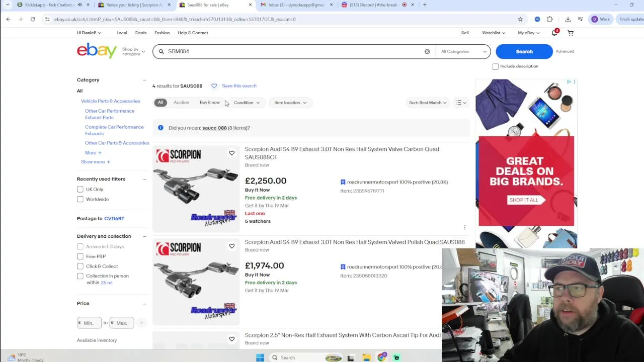Select the Buy it now tab

point(210,103)
